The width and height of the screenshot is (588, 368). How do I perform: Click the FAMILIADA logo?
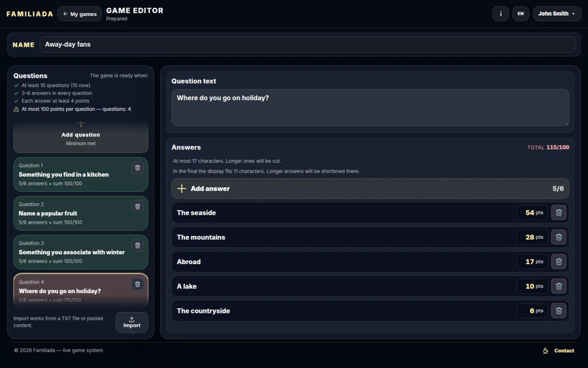click(x=30, y=14)
